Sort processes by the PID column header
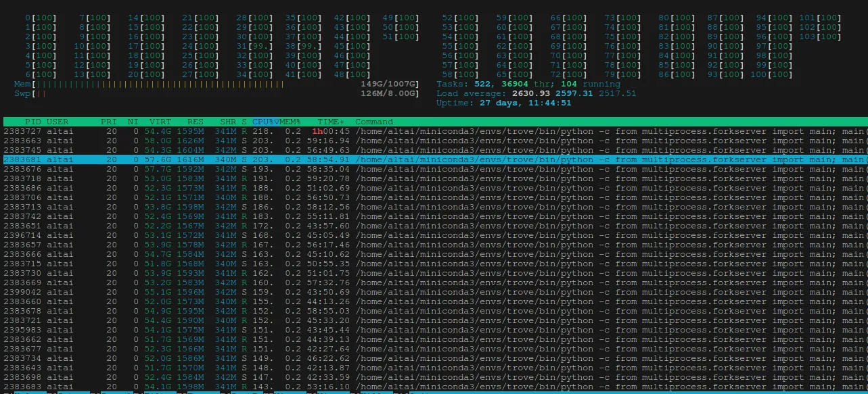Image resolution: width=868 pixels, height=394 pixels. [33, 122]
